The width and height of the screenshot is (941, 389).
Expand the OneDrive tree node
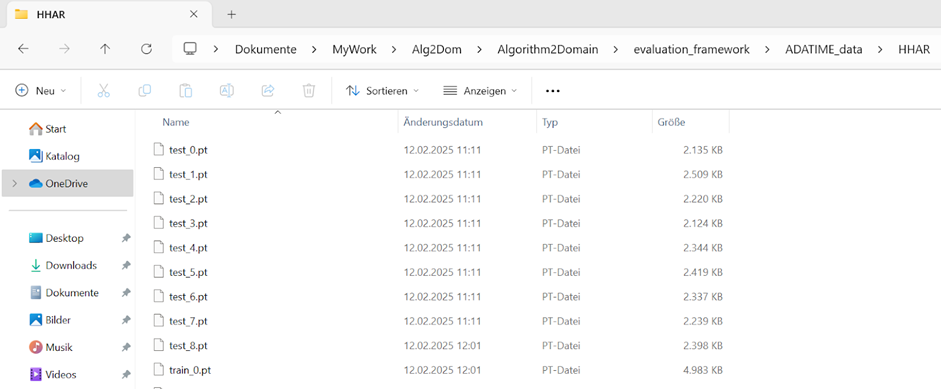(15, 184)
